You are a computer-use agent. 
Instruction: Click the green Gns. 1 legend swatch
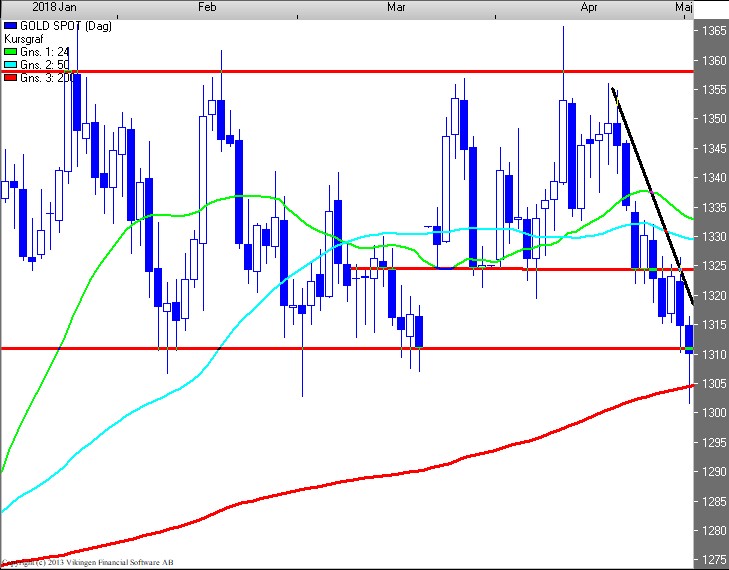point(10,52)
